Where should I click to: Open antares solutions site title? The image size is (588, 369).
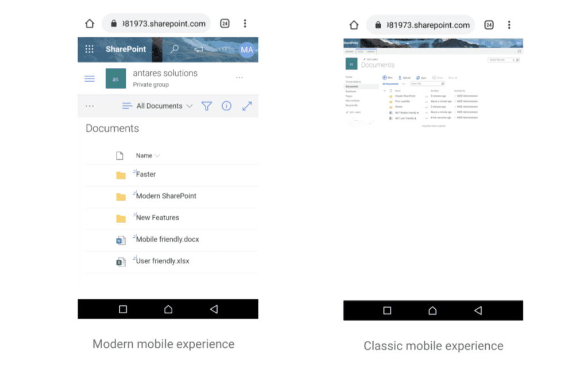(165, 73)
